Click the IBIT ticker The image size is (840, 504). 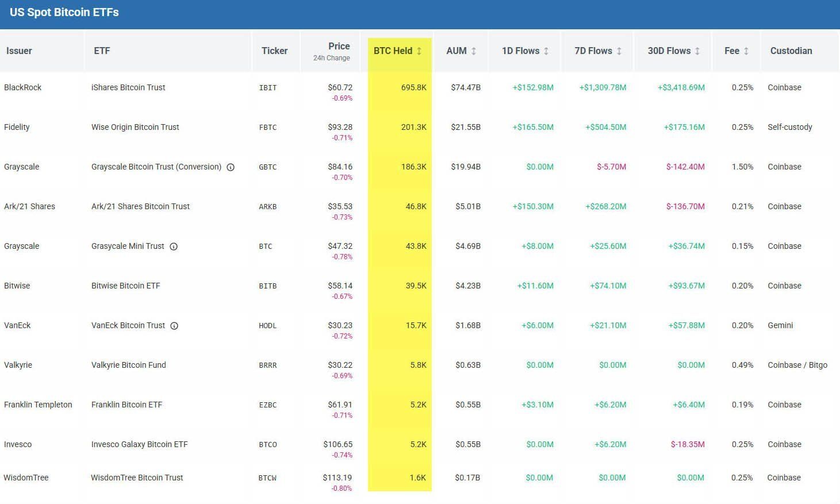point(268,88)
